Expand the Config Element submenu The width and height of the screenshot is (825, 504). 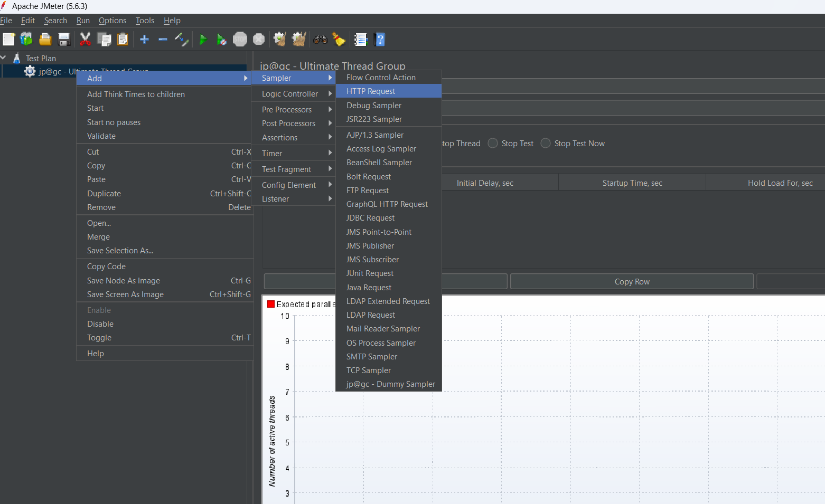tap(293, 185)
